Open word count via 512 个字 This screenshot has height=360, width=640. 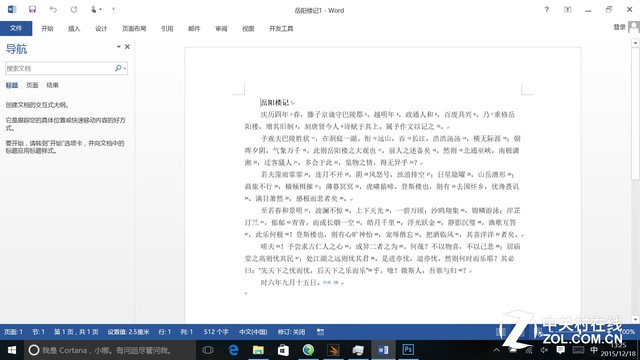click(x=216, y=332)
